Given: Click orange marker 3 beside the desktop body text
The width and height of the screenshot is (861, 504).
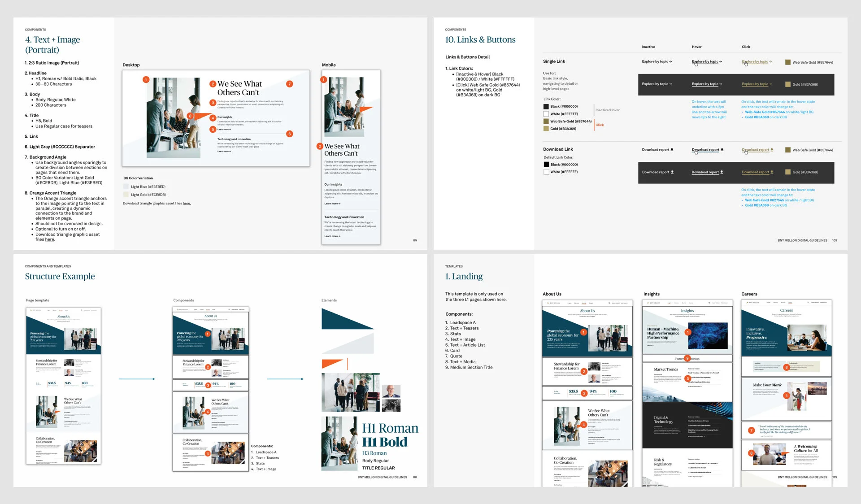Looking at the screenshot, I should (x=213, y=103).
